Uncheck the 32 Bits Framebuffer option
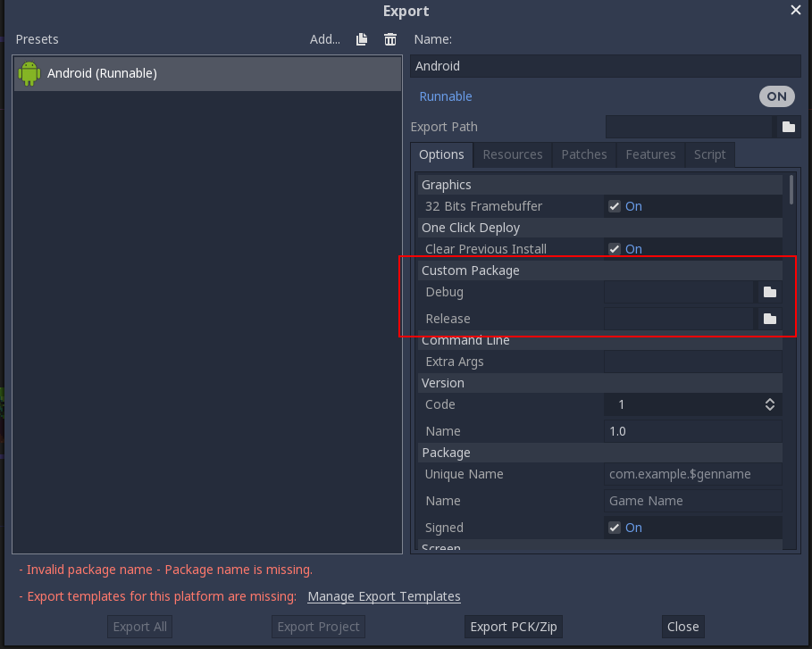 coord(614,205)
